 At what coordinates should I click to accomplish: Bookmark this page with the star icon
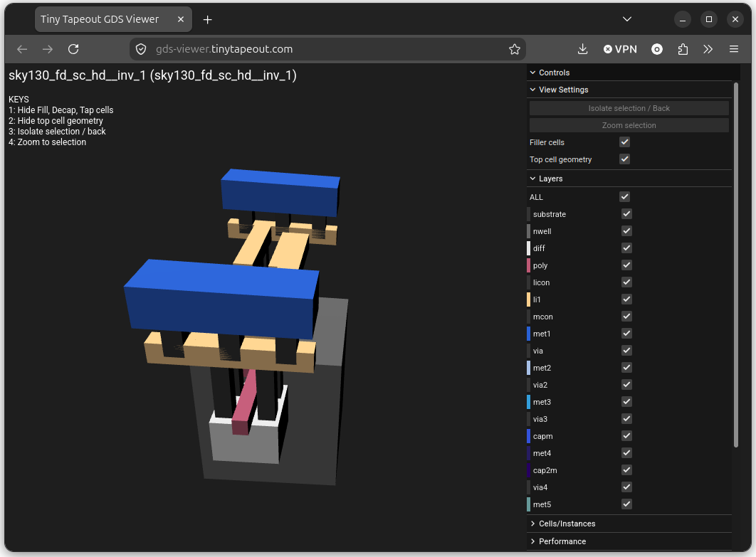click(x=515, y=49)
